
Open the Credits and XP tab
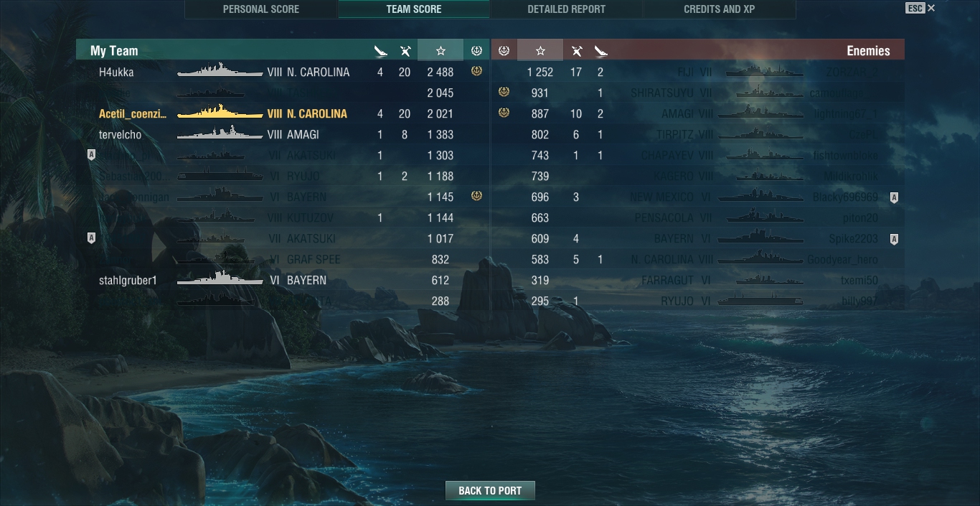[719, 9]
